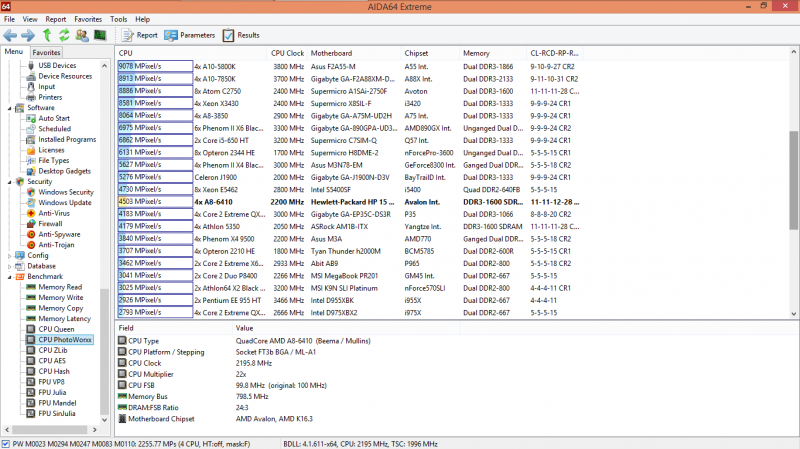Open the View menu
This screenshot has width=800, height=449.
click(x=30, y=19)
